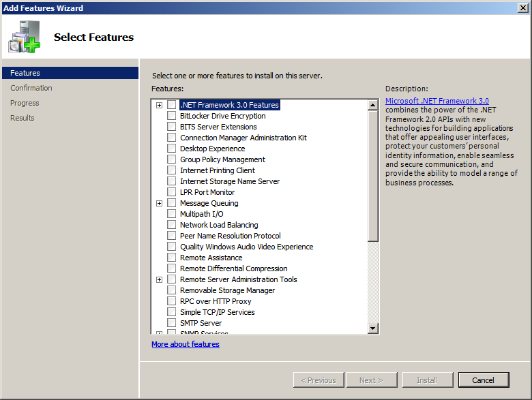Expand Remote Server Administration Tools node

tap(159, 279)
